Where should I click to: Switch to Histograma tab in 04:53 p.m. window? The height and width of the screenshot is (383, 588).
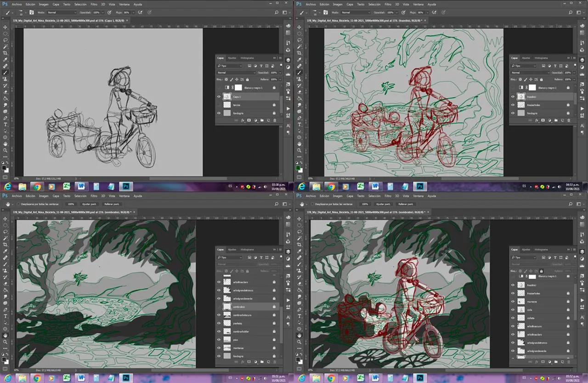541,58
